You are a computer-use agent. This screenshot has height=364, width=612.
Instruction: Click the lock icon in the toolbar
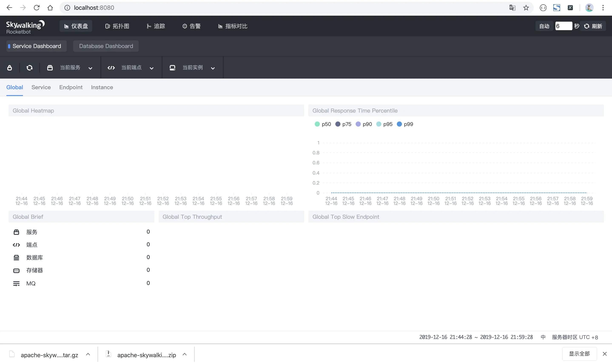(x=10, y=68)
